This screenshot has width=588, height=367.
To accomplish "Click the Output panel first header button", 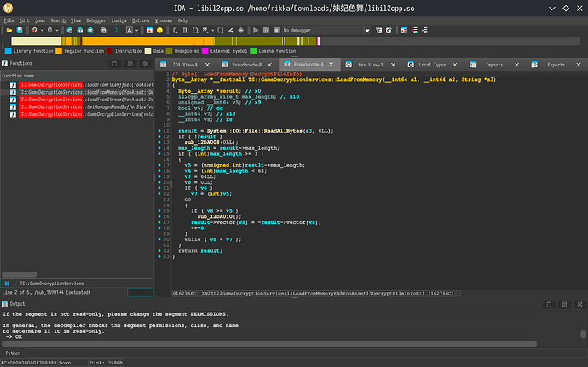I will point(549,304).
